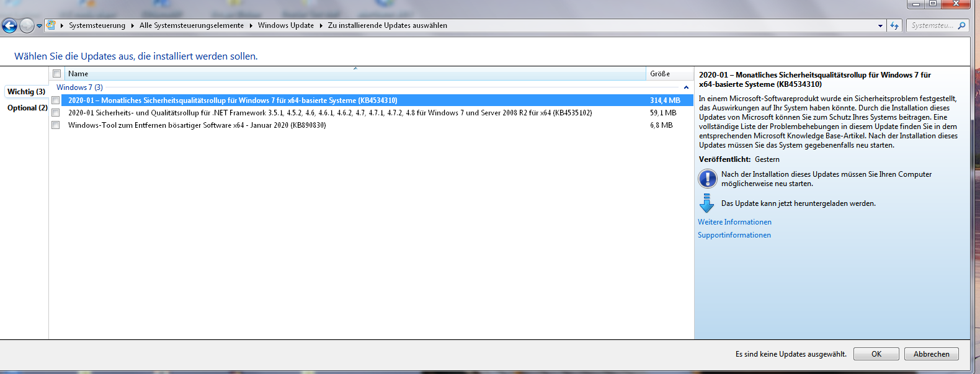This screenshot has height=374, width=980.
Task: Click the 59,1 MB size value
Action: (663, 113)
